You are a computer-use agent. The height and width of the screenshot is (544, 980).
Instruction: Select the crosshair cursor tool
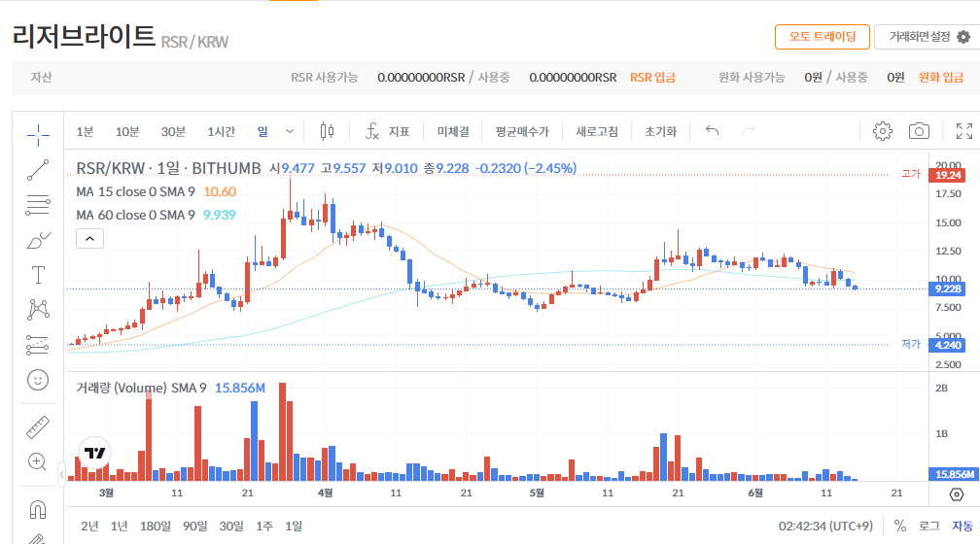38,134
